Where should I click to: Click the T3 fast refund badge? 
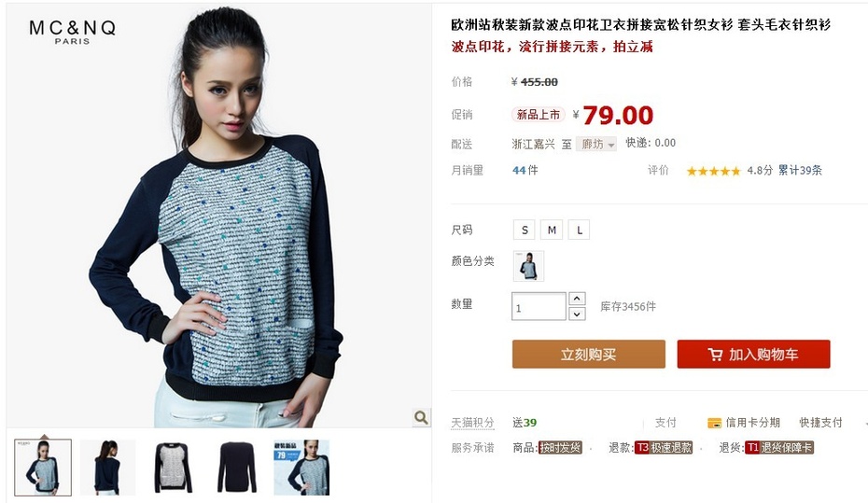[664, 448]
